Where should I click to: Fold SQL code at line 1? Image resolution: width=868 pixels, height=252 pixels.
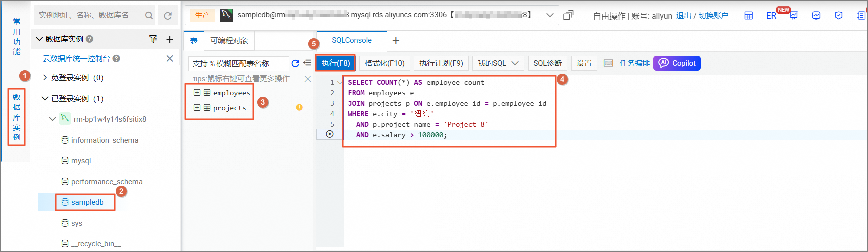[x=340, y=82]
